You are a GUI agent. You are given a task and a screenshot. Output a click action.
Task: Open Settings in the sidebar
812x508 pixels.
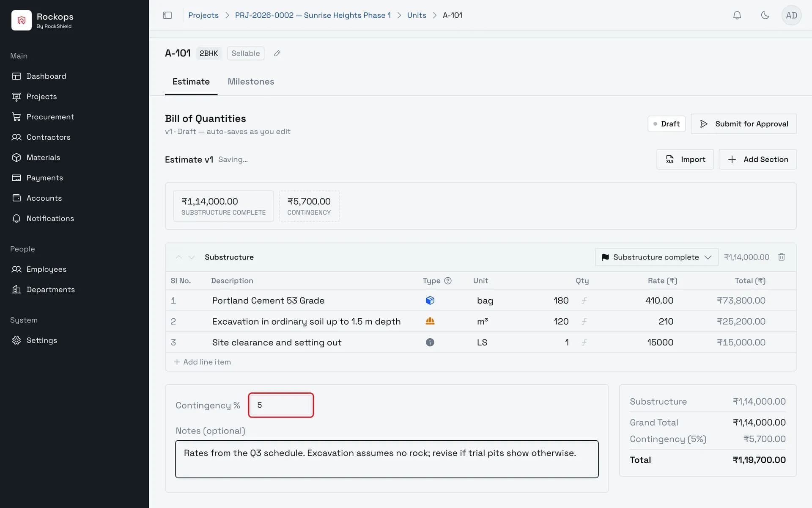click(41, 340)
